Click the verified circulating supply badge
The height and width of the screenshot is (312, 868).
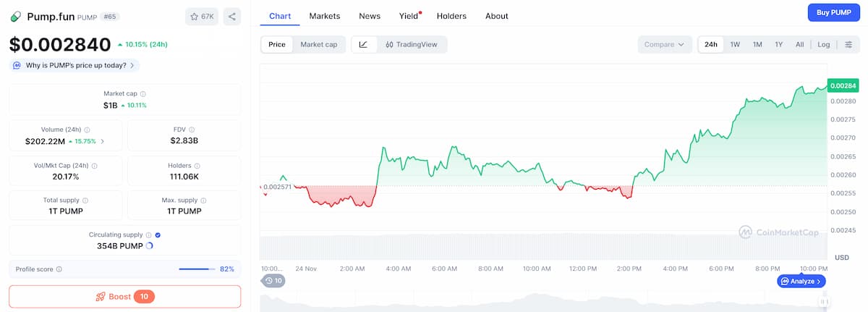(158, 235)
